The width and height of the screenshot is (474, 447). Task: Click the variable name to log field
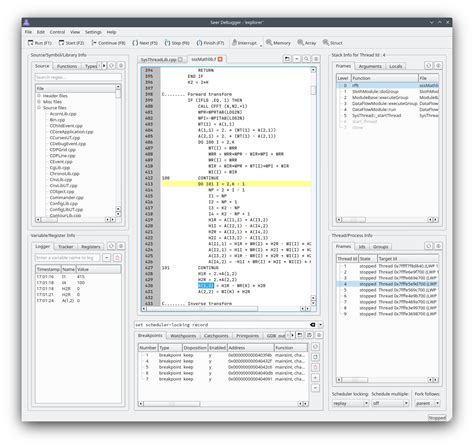click(x=67, y=258)
